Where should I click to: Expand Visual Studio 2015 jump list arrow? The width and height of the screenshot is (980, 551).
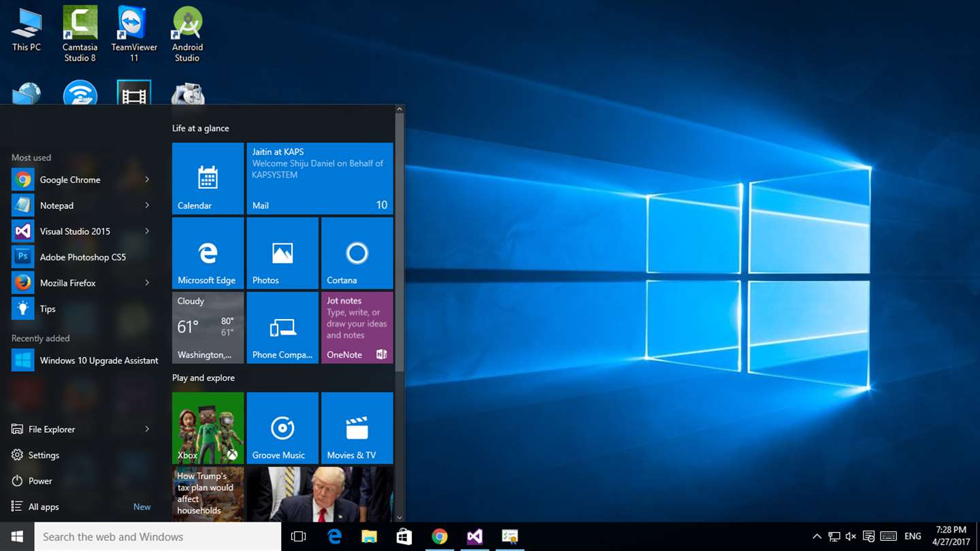(x=147, y=231)
